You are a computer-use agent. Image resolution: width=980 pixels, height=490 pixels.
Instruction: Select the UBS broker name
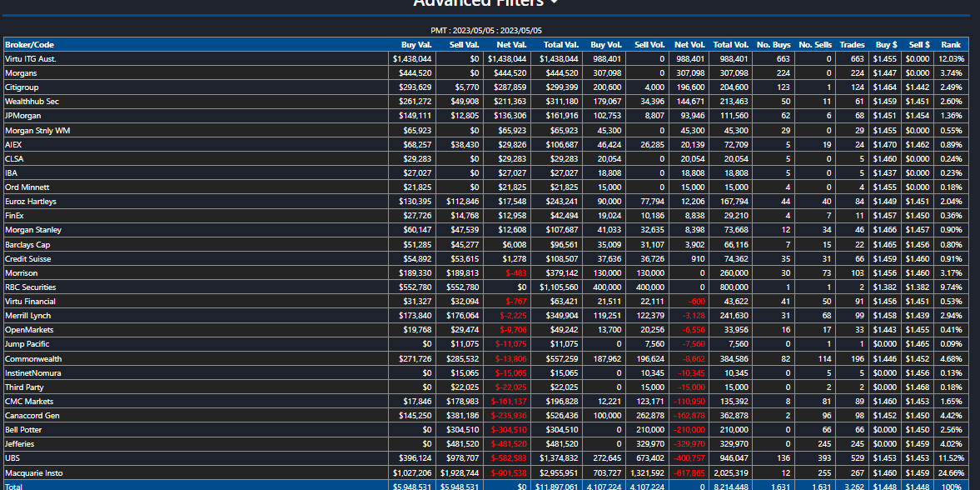(x=12, y=458)
